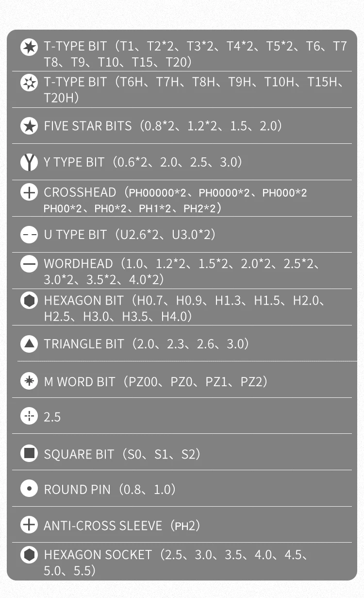Screen dimensions: 364x598
Task: Select the Square Bit icon
Action: [29, 454]
